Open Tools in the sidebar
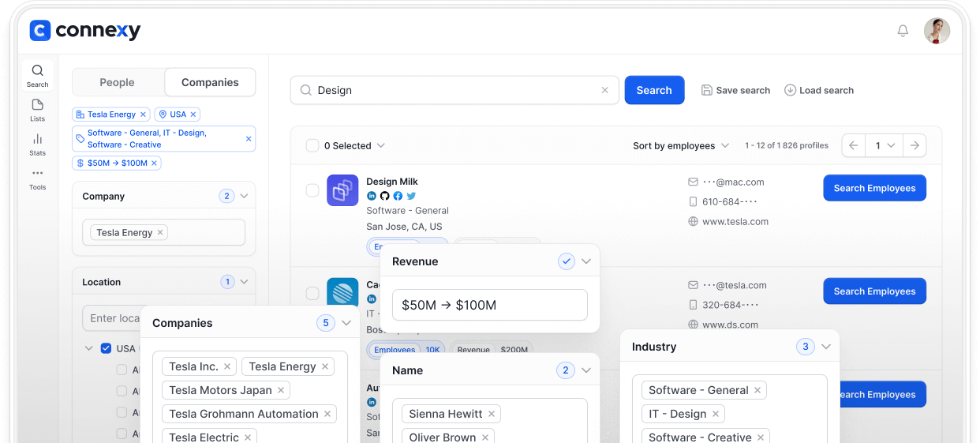 click(x=37, y=178)
